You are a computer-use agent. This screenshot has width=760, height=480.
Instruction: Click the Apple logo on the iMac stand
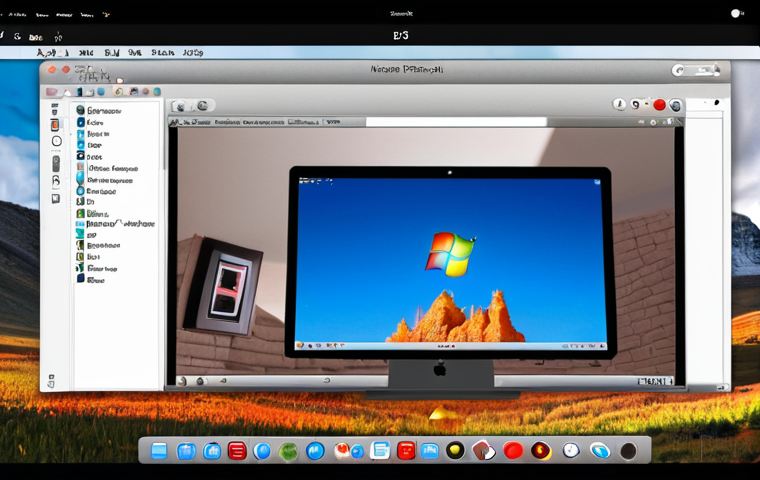440,370
